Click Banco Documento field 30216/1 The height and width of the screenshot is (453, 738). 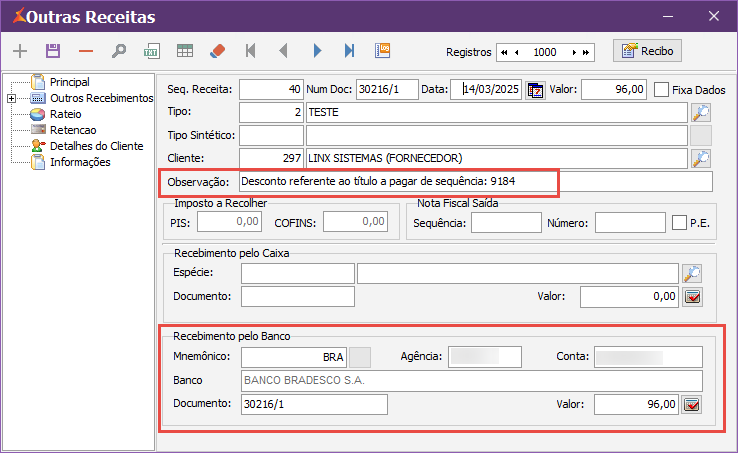point(314,404)
